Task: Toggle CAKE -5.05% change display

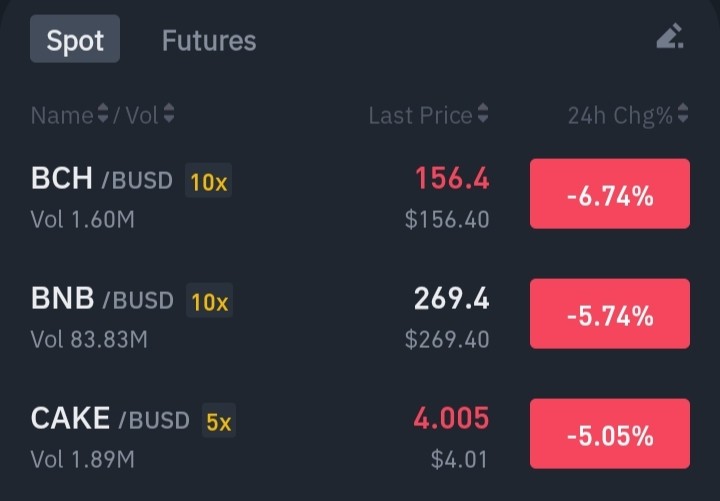Action: pos(610,433)
